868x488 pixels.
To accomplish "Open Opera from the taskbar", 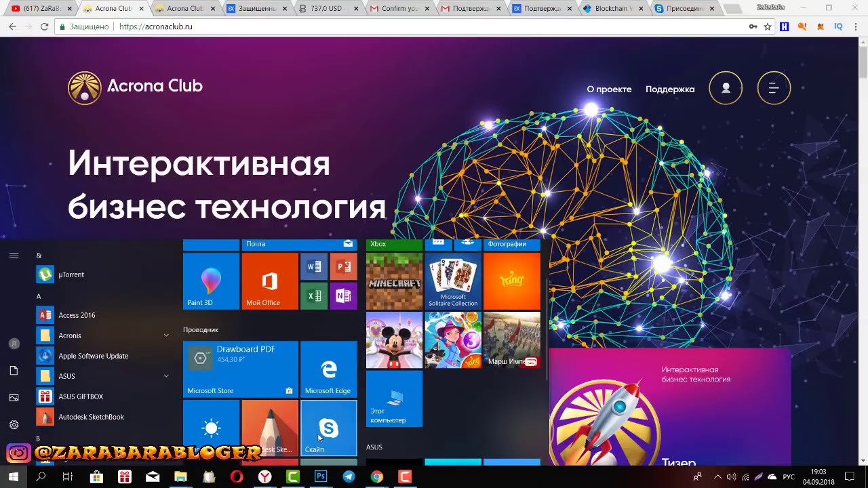I will tap(237, 476).
